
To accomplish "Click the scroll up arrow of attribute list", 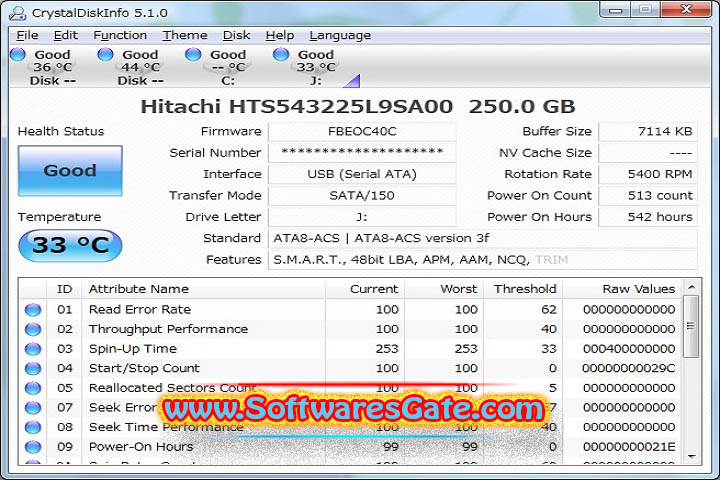I will 691,287.
